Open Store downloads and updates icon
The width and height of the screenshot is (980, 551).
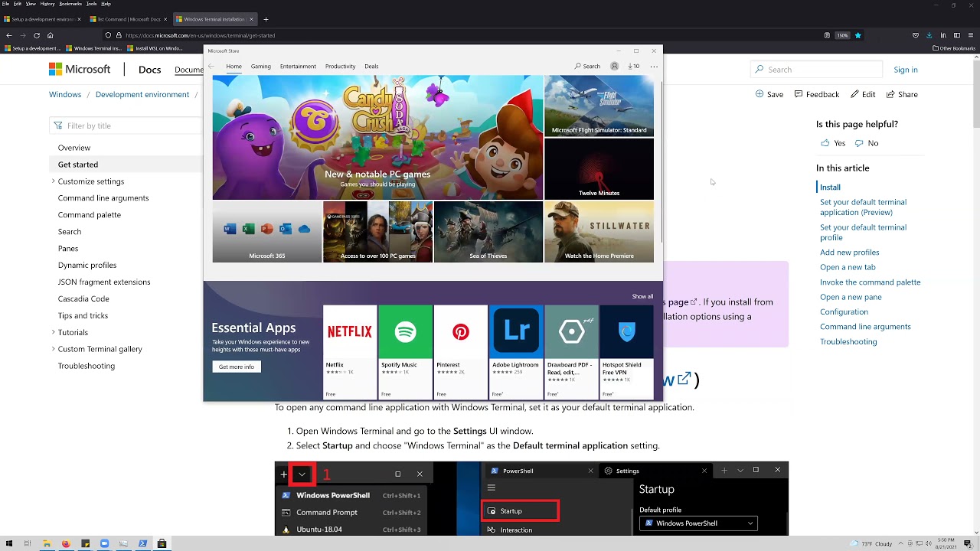point(633,66)
